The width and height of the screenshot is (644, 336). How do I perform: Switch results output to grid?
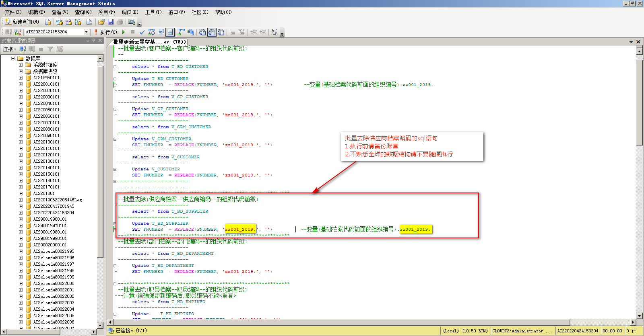(212, 32)
